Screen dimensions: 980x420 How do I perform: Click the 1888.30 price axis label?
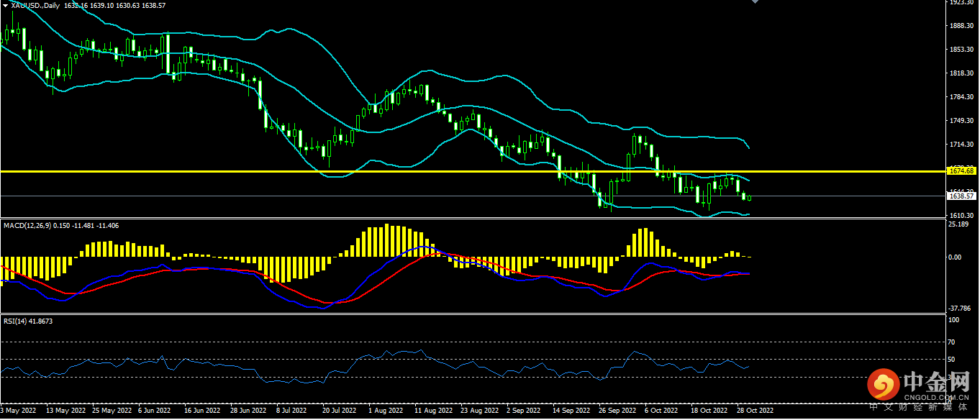point(962,26)
